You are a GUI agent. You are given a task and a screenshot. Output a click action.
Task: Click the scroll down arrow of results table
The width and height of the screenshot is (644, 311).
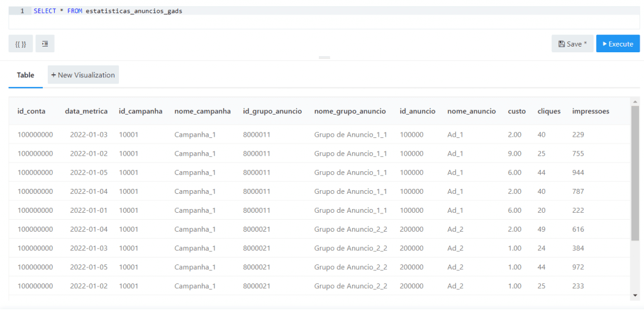635,295
